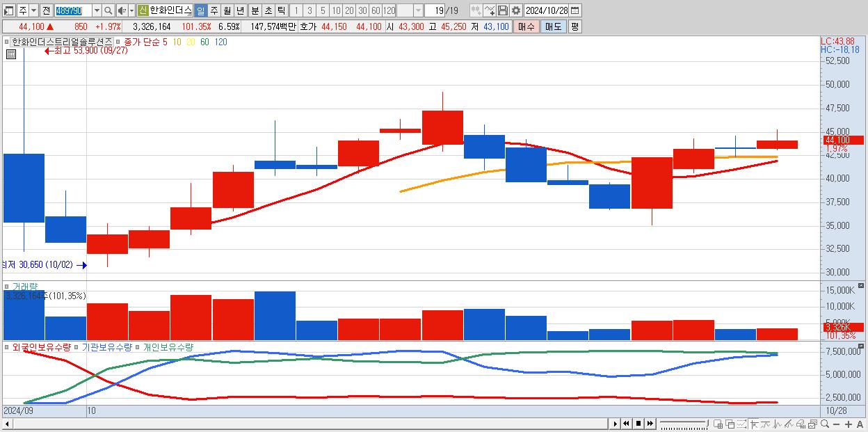
Task: Switch to the weekly 주 chart period
Action: (x=214, y=10)
